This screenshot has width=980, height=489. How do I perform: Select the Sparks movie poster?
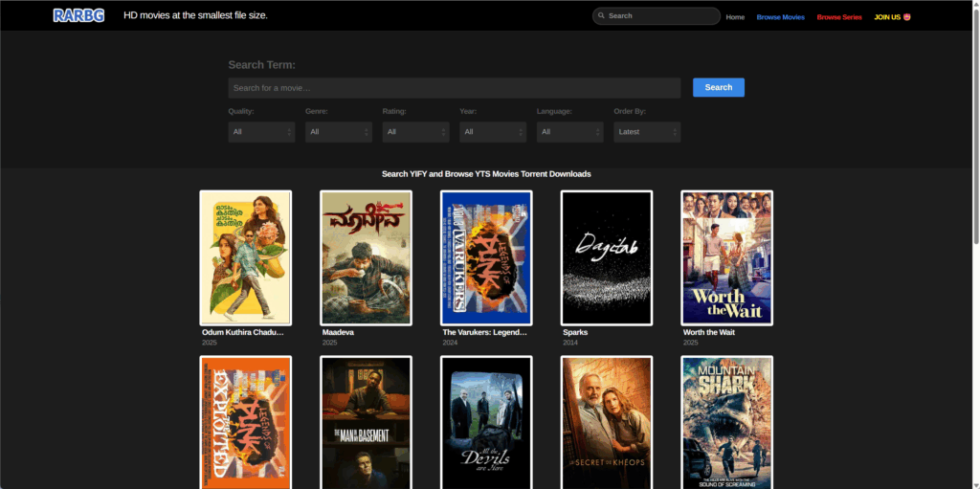pyautogui.click(x=607, y=257)
